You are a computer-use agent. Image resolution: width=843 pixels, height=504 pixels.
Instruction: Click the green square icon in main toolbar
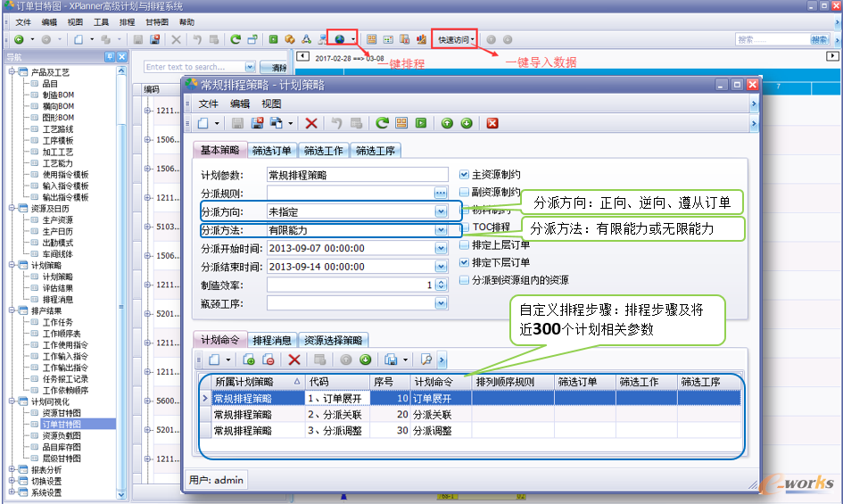click(273, 39)
